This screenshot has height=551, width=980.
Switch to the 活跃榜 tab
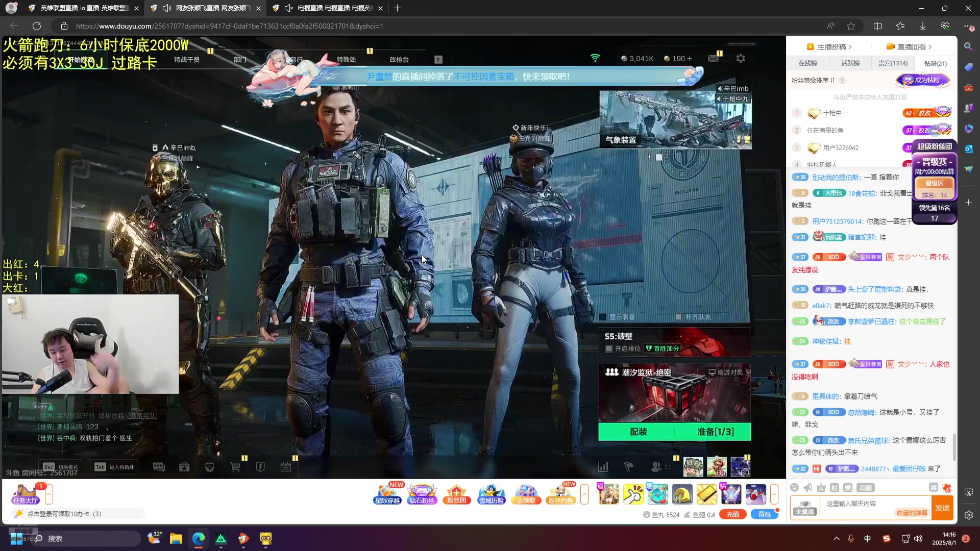pyautogui.click(x=850, y=63)
